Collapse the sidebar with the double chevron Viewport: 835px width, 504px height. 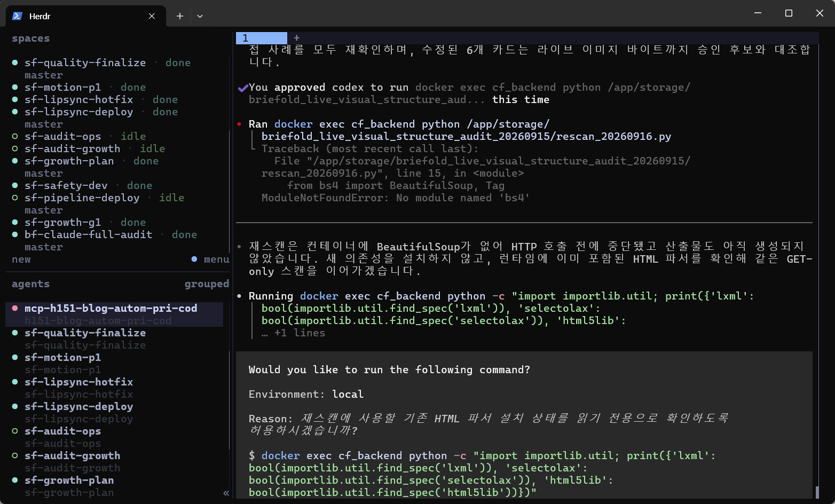226,493
